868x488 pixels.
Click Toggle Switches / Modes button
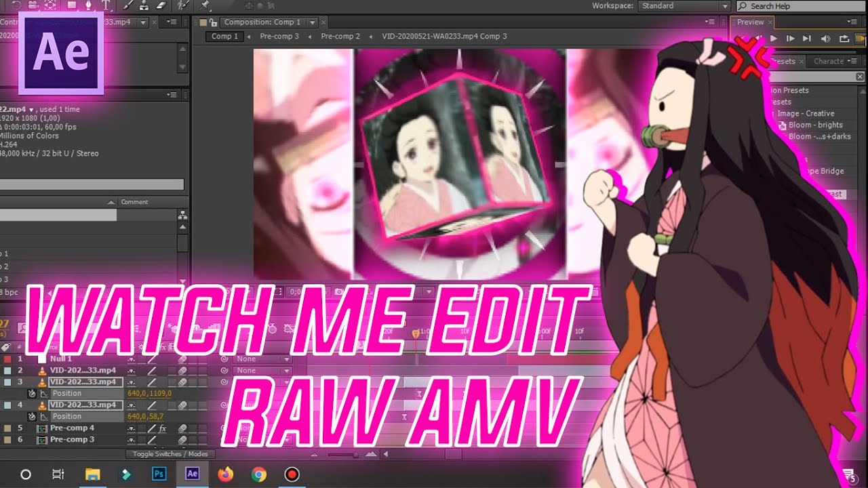(171, 454)
